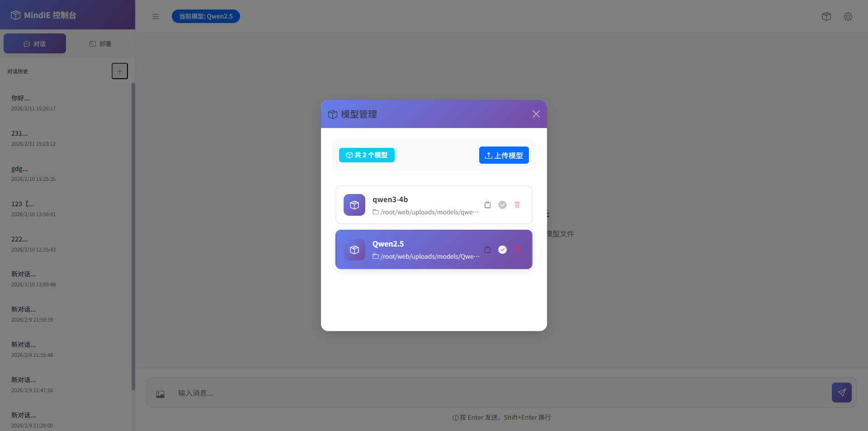Open the 你好... conversation

66,103
